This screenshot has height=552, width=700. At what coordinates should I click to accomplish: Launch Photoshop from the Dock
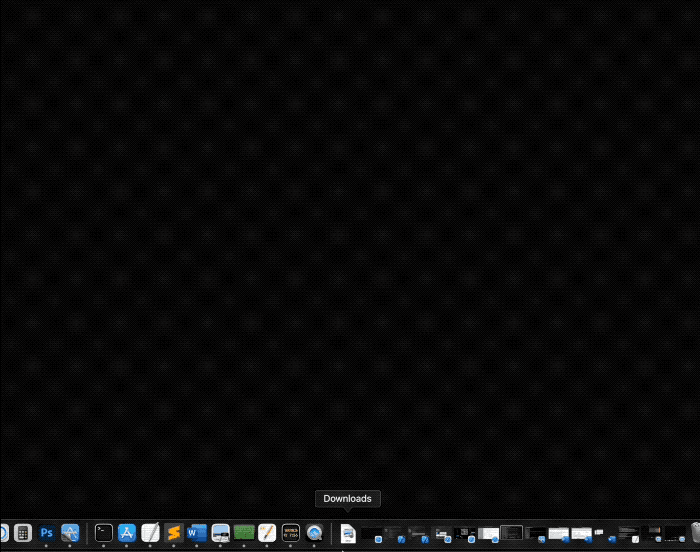coord(46,533)
